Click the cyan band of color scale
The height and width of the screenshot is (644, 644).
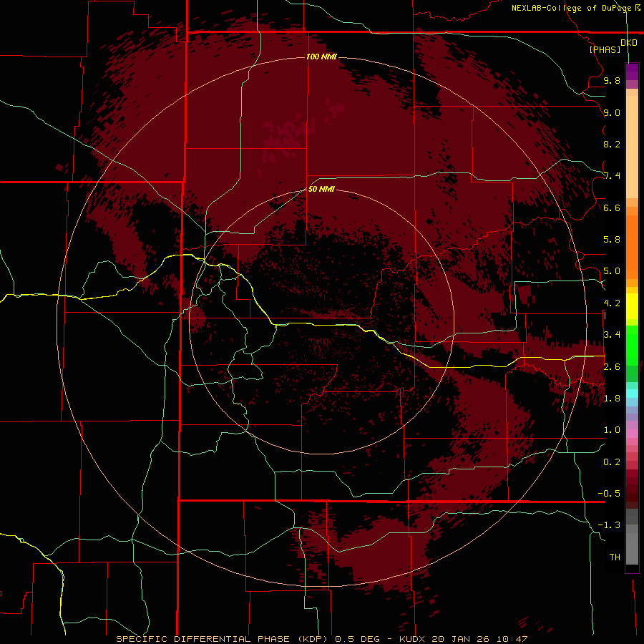pyautogui.click(x=632, y=394)
